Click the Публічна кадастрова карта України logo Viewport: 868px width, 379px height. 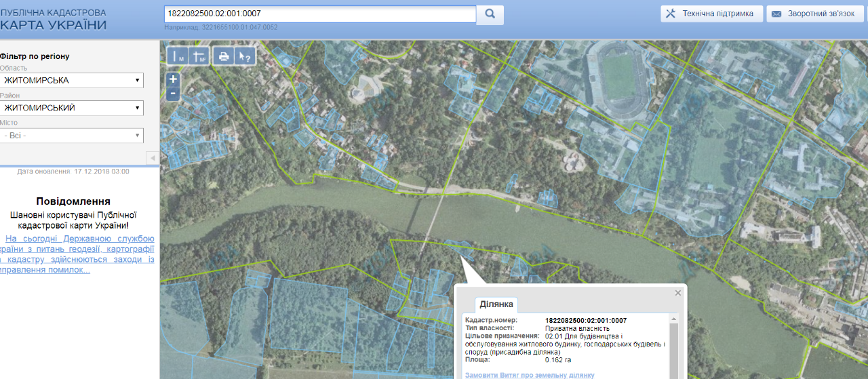pyautogui.click(x=54, y=20)
